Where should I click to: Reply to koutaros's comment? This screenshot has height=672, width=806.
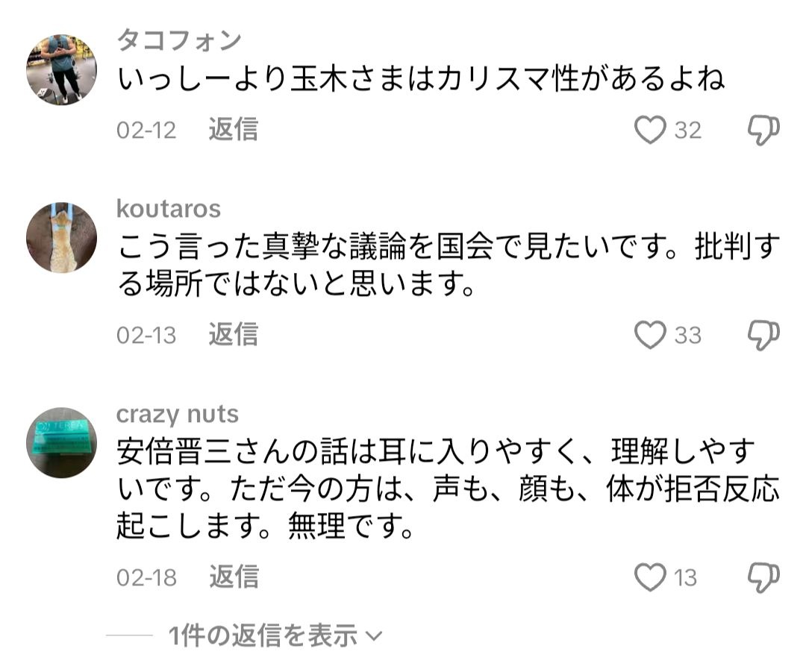(233, 335)
